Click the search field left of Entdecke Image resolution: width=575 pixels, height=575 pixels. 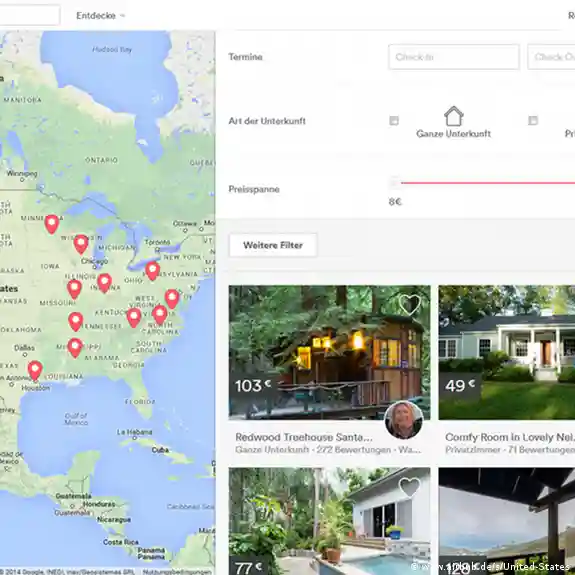point(29,15)
